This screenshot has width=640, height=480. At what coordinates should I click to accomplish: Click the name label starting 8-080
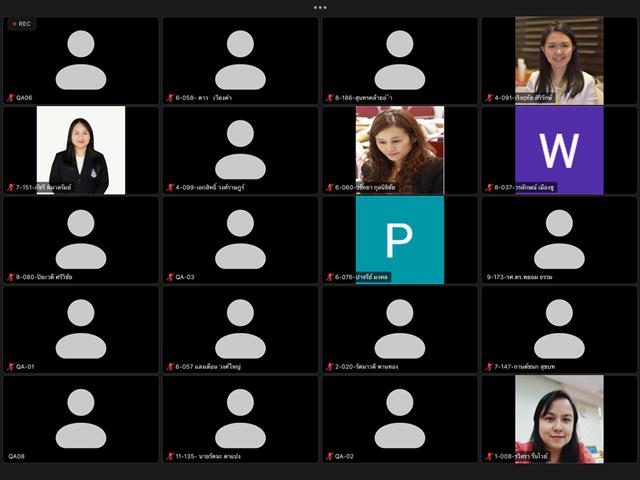point(44,277)
